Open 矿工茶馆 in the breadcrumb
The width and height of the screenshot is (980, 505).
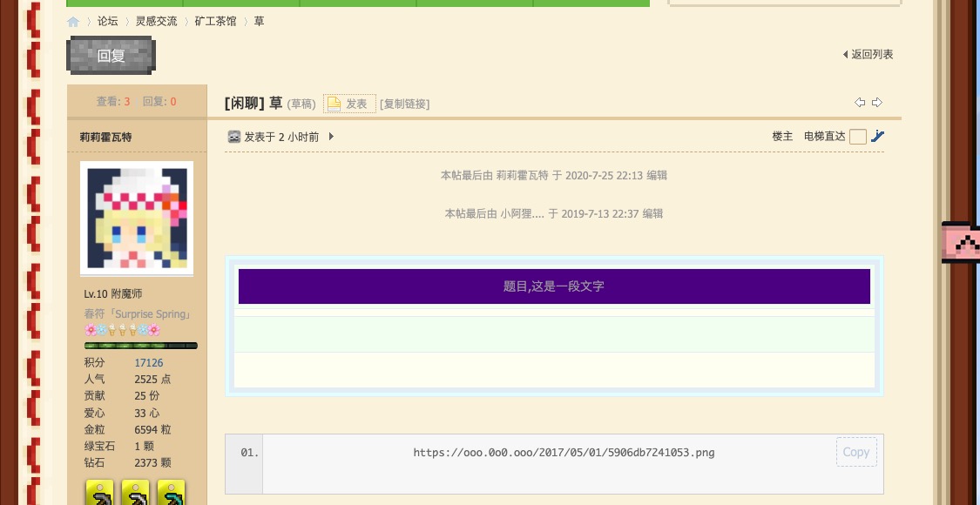tap(215, 21)
